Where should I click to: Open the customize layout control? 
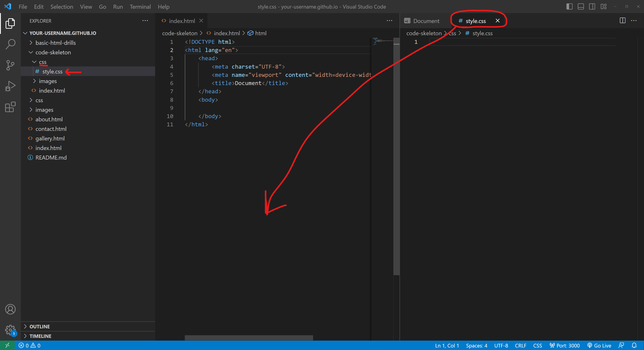point(604,7)
